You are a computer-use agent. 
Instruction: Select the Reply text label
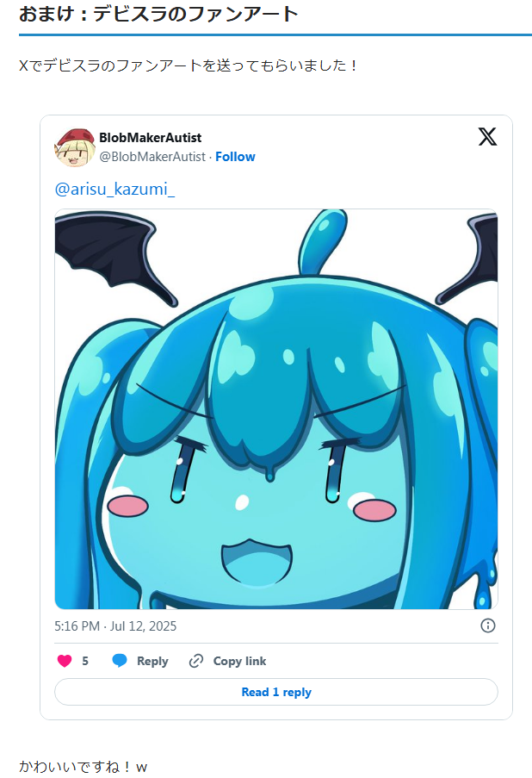152,662
